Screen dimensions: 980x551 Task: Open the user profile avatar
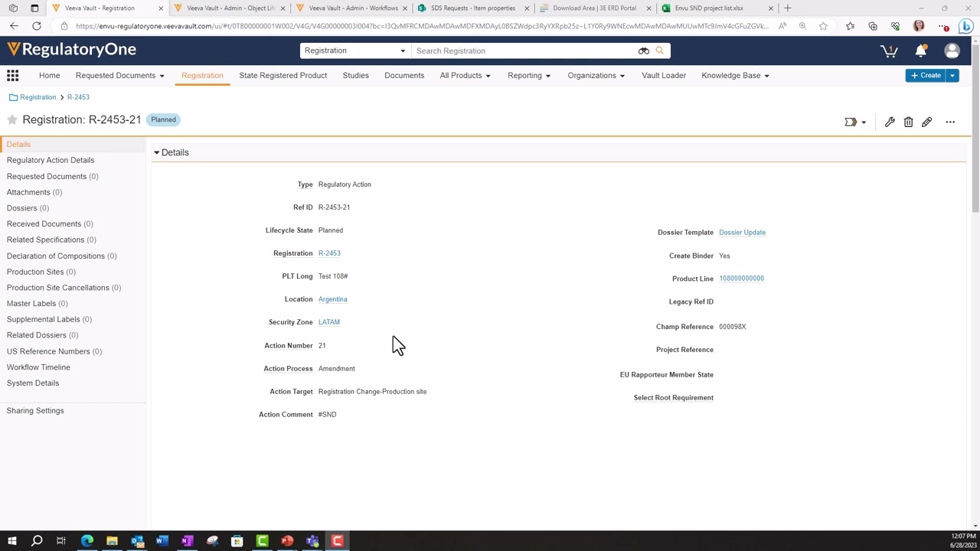952,51
